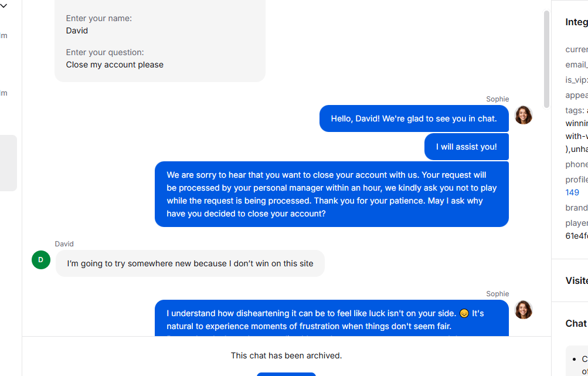Screen dimensions: 588x376
Task: Click the 'Hello, David!' message bubble
Action: [x=413, y=118]
